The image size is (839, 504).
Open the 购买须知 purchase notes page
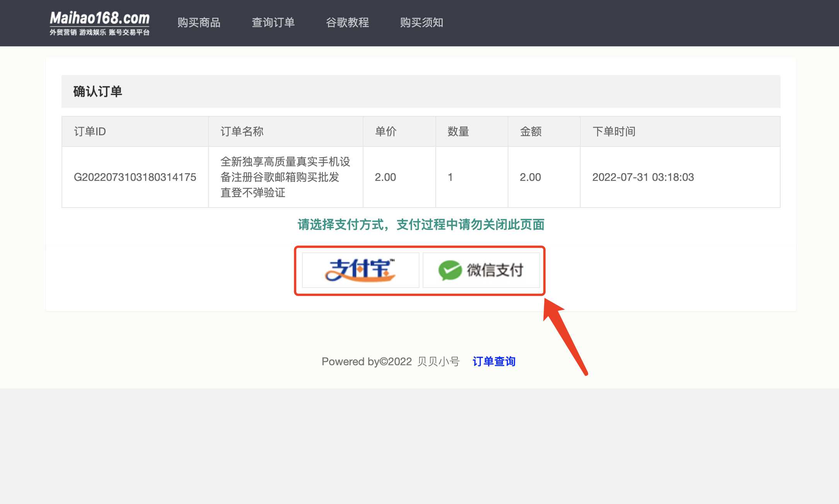click(x=422, y=23)
